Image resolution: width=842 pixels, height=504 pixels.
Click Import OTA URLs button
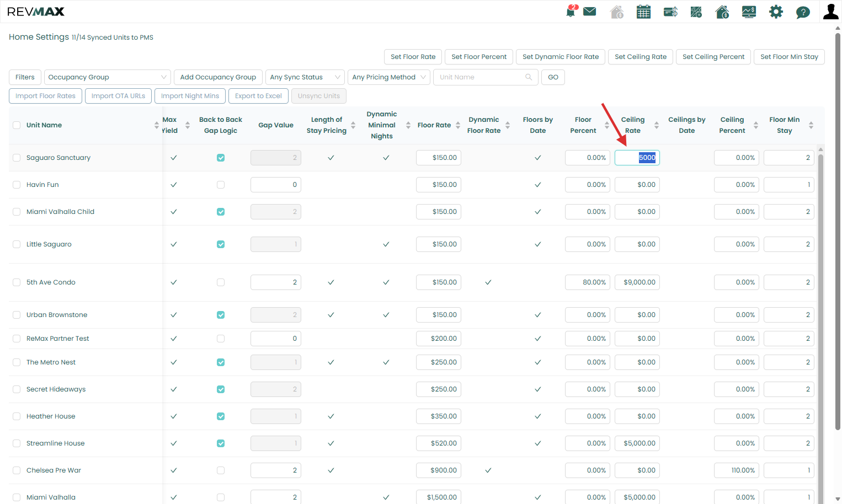point(118,96)
